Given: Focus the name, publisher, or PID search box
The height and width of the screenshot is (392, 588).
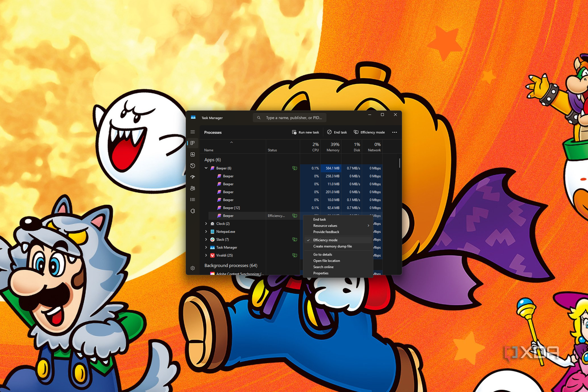Looking at the screenshot, I should [289, 118].
